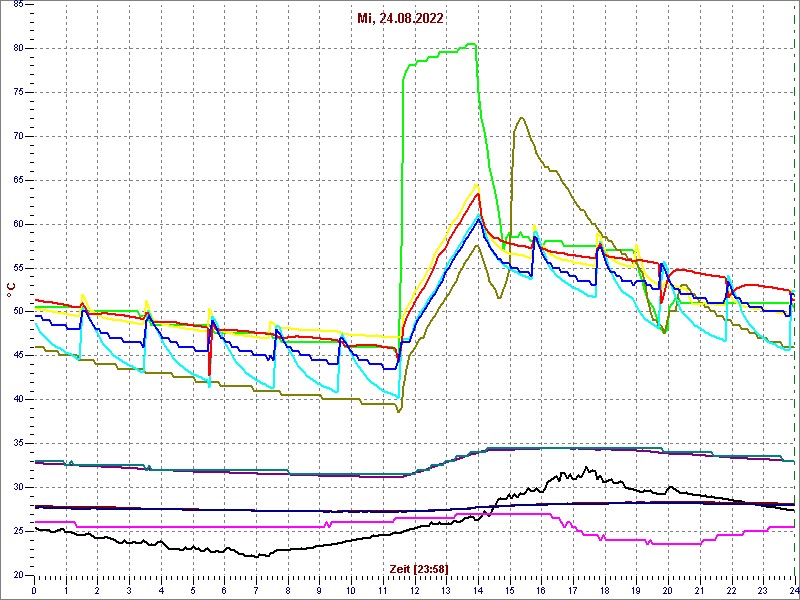The width and height of the screenshot is (800, 600).
Task: Select the 45 label on temperature axis
Action: pos(18,356)
